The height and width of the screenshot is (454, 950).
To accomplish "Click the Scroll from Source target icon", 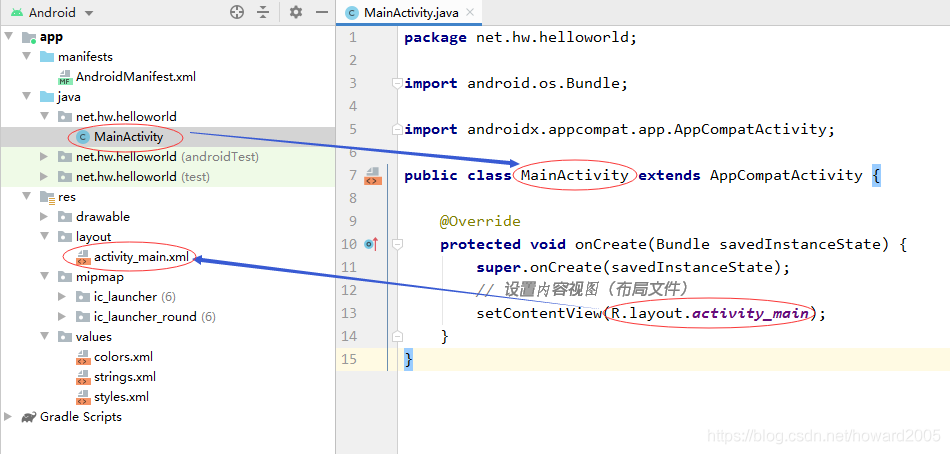I will [x=238, y=12].
